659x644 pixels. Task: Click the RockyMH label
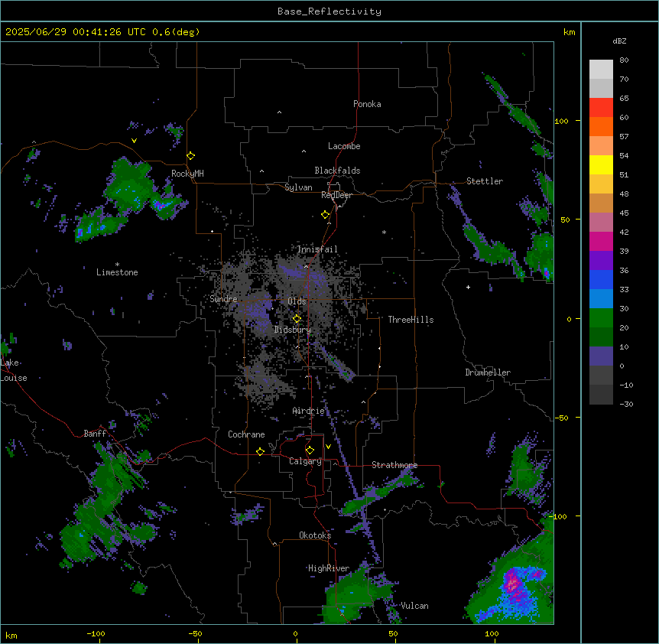(187, 174)
